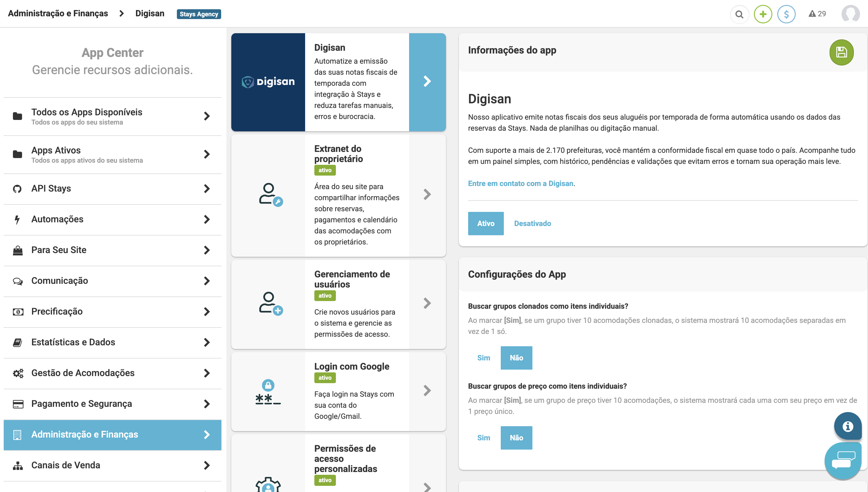The width and height of the screenshot is (868, 492).
Task: Click Entre em contato com a Digisan link
Action: click(520, 184)
